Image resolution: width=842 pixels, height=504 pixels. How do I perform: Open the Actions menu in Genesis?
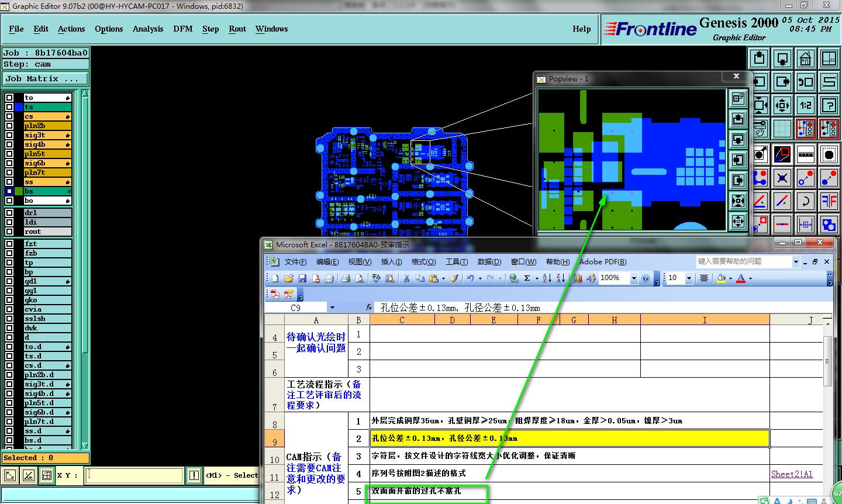[71, 29]
